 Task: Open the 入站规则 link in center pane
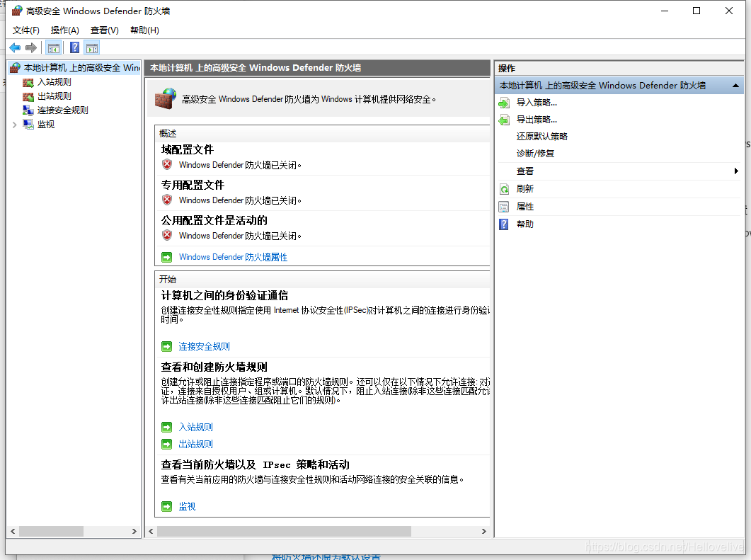coord(195,427)
